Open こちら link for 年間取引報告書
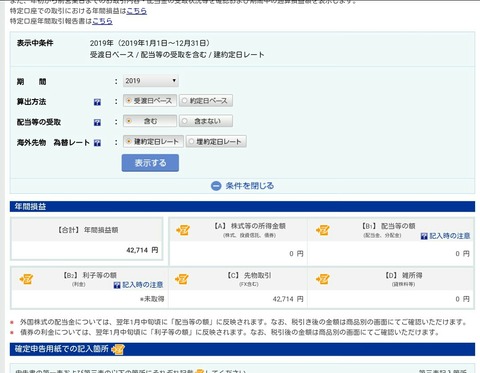This screenshot has height=373, width=480. (x=102, y=21)
